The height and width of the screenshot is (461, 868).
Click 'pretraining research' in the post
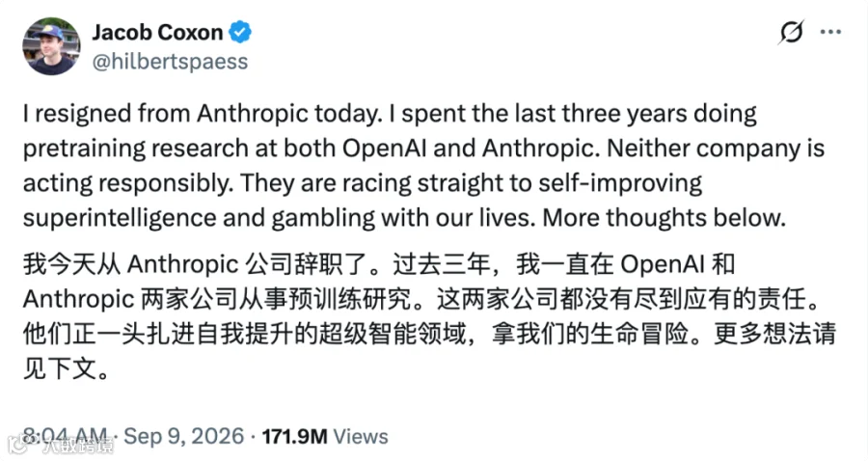pos(136,149)
